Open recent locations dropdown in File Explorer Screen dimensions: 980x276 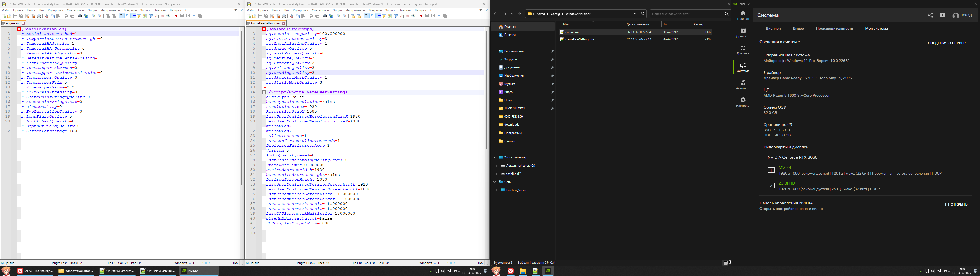pos(512,14)
